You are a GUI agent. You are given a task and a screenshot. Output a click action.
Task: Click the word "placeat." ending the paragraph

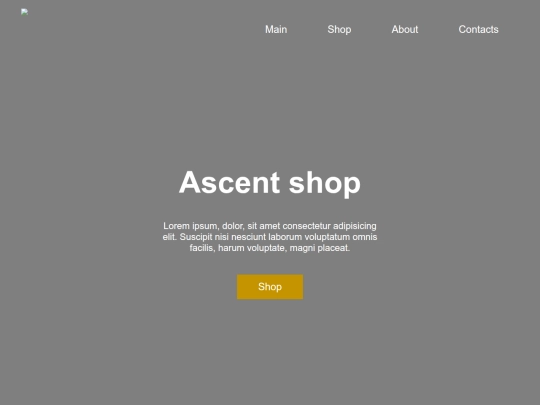tap(334, 248)
